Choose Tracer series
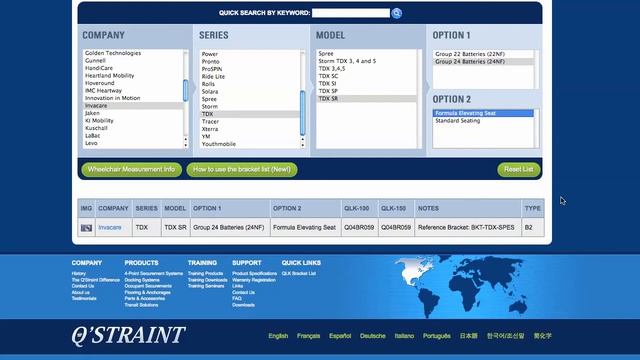The height and width of the screenshot is (360, 640). click(210, 122)
